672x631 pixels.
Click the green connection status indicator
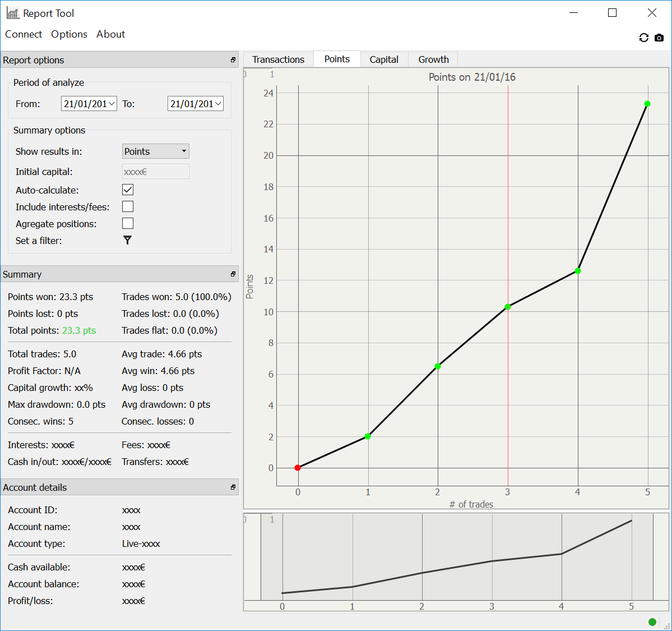(x=652, y=621)
